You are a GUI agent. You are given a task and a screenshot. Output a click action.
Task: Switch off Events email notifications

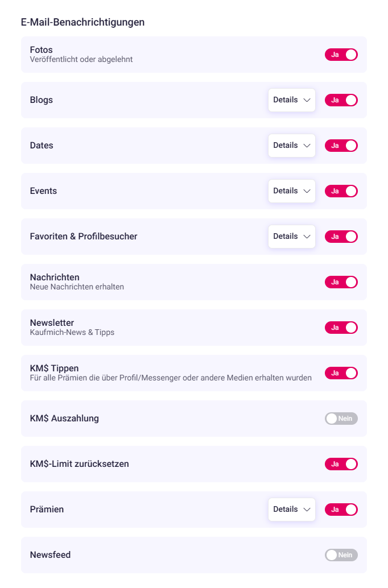341,191
